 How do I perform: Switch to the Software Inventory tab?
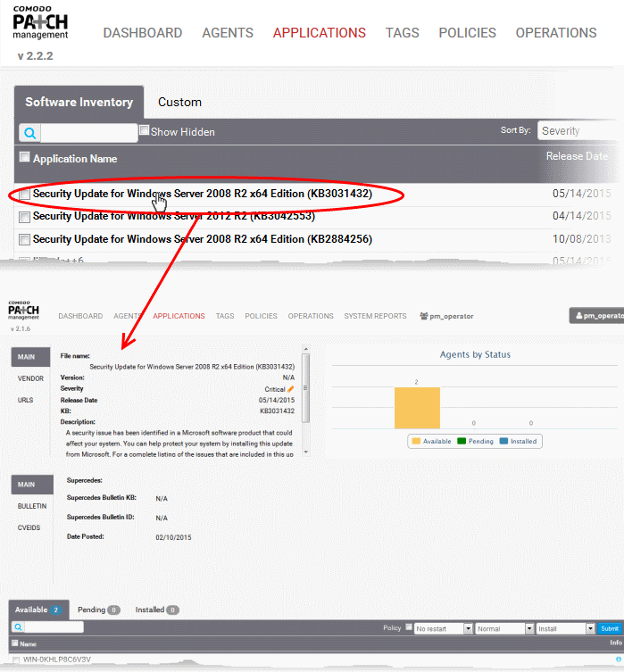(79, 102)
